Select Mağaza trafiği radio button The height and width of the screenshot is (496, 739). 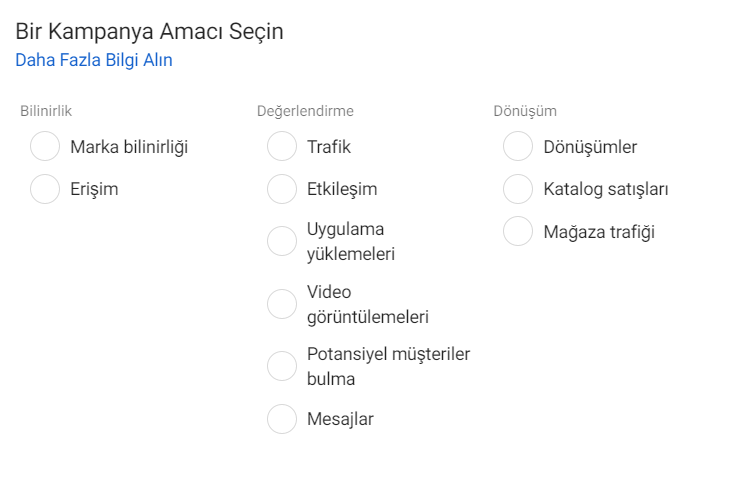518,232
